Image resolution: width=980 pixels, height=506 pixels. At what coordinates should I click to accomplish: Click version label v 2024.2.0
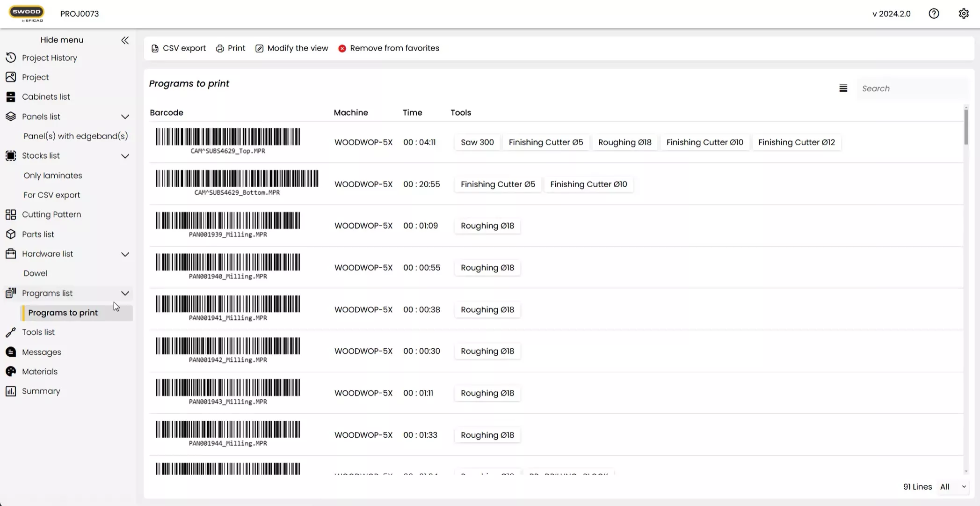(x=891, y=14)
